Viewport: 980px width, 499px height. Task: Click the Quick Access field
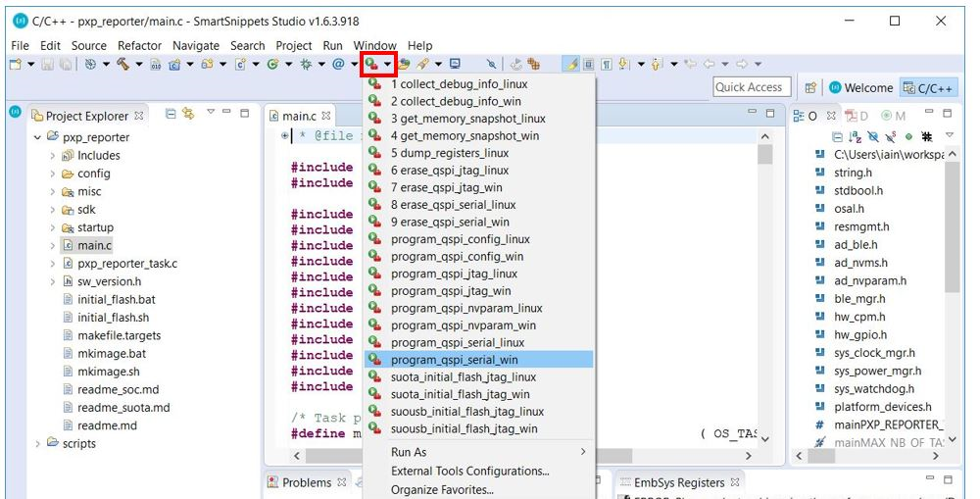point(752,87)
